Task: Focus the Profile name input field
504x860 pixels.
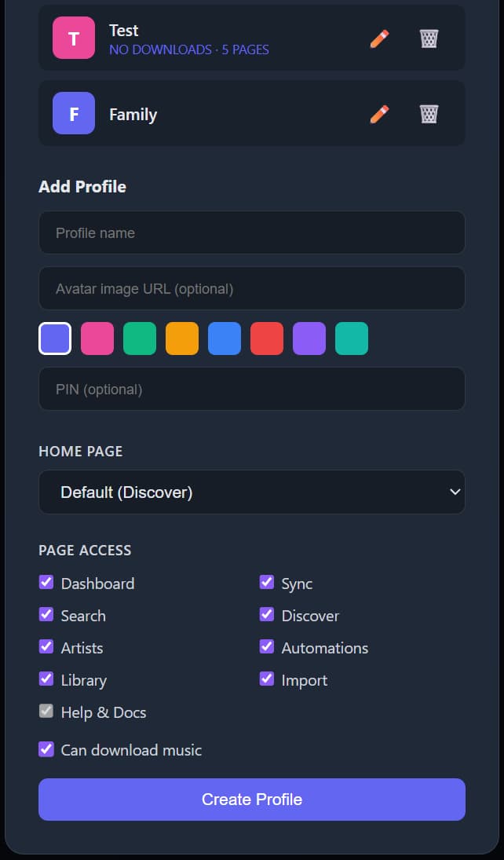Action: (251, 232)
